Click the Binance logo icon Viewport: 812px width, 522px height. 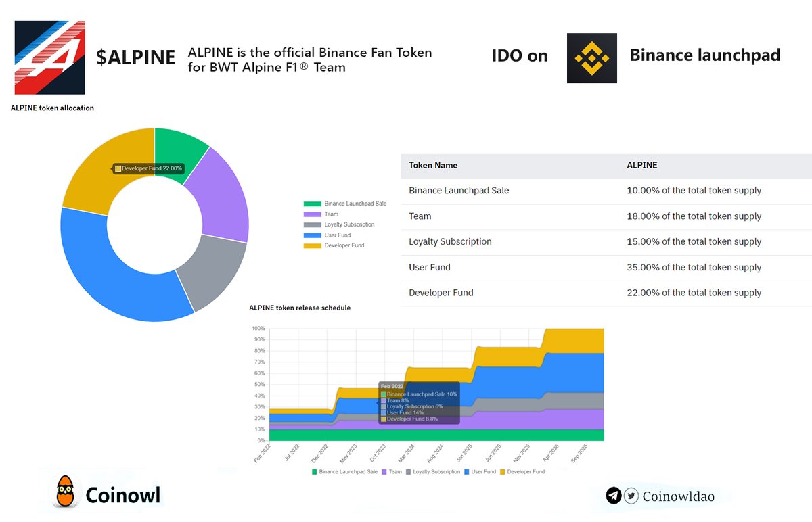pyautogui.click(x=592, y=58)
